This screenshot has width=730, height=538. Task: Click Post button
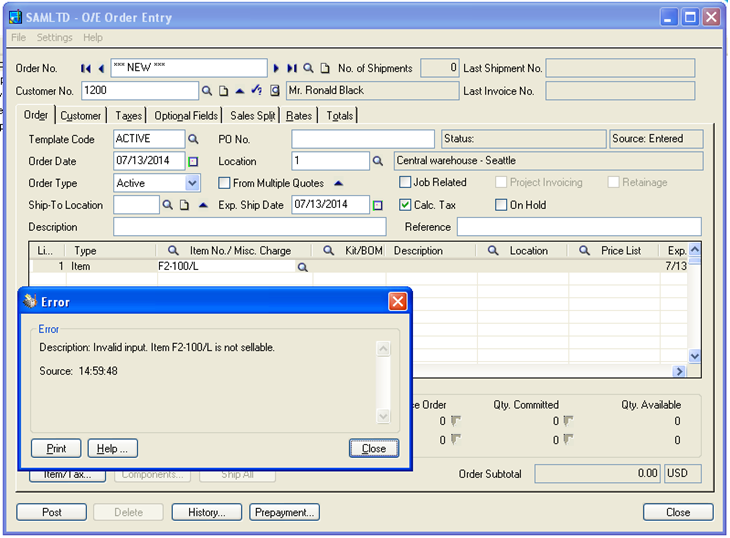point(51,512)
